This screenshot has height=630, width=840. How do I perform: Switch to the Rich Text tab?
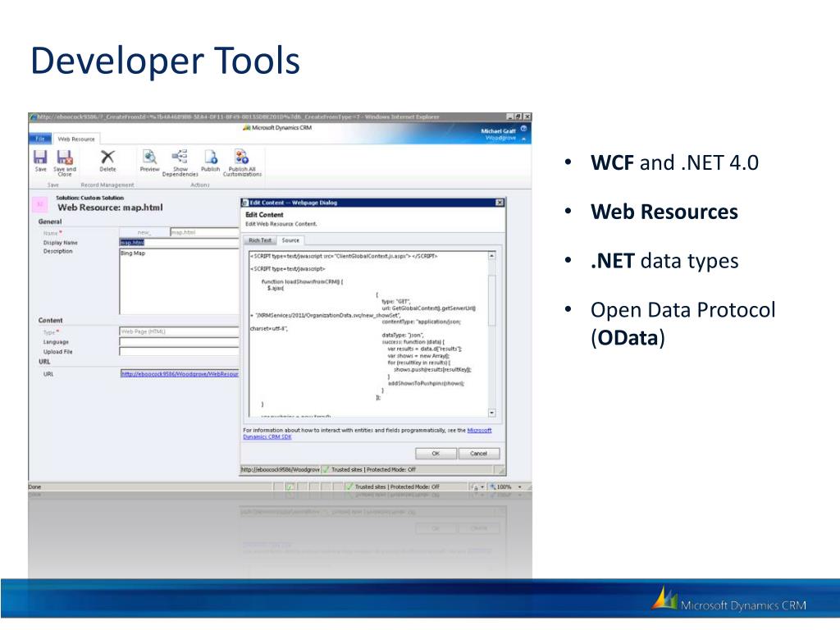tap(260, 240)
